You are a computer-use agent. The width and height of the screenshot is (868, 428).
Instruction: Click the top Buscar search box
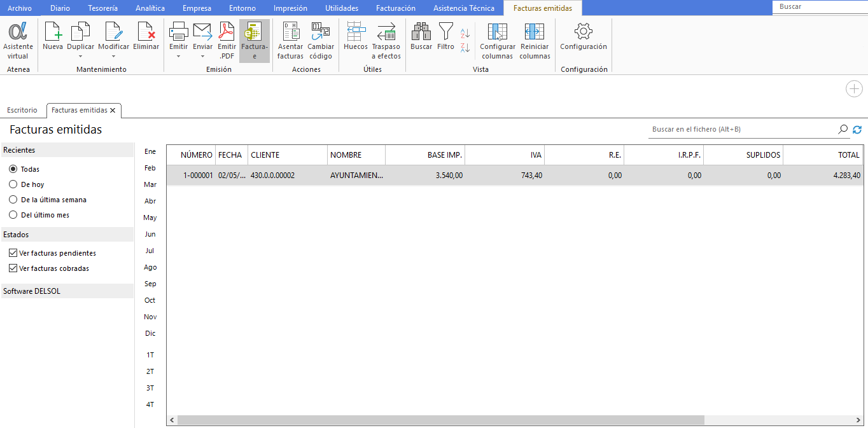coord(820,7)
